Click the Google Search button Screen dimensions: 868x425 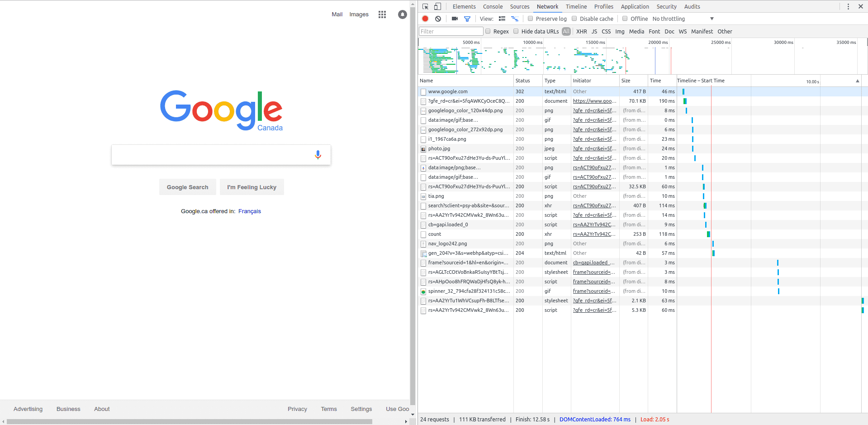[x=187, y=187]
